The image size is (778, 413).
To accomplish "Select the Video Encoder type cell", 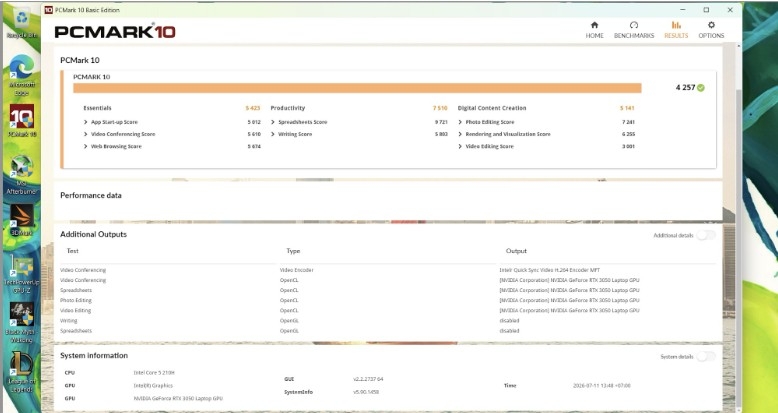I will click(296, 271).
